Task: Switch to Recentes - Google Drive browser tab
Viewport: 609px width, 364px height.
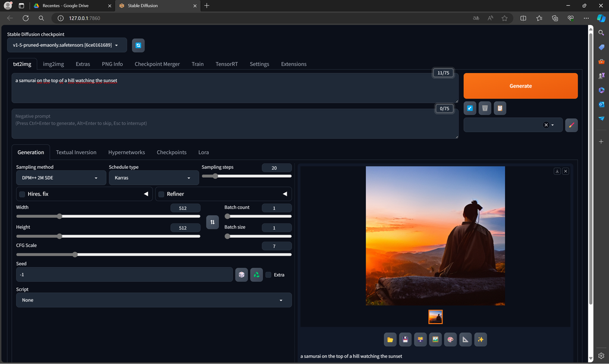Action: click(73, 5)
